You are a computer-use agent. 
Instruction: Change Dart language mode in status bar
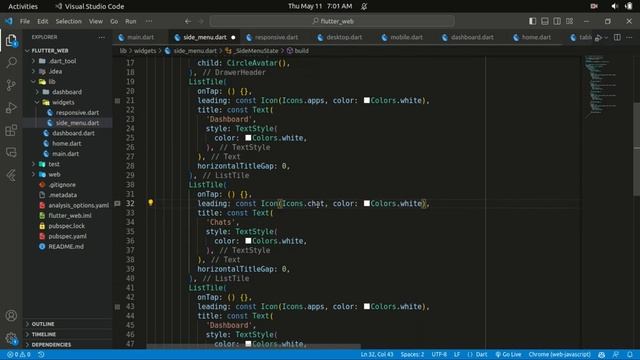tap(482, 354)
